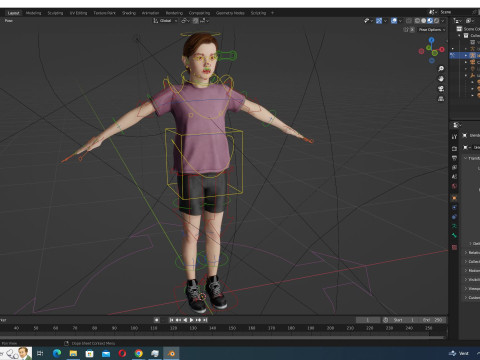The image size is (480, 360).
Task: Select the hand pan view icon
Action: (x=441, y=79)
